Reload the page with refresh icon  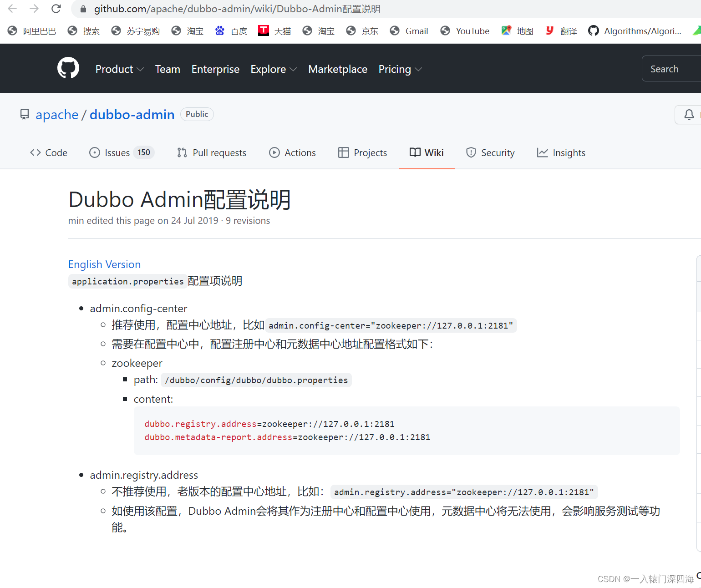pyautogui.click(x=56, y=9)
